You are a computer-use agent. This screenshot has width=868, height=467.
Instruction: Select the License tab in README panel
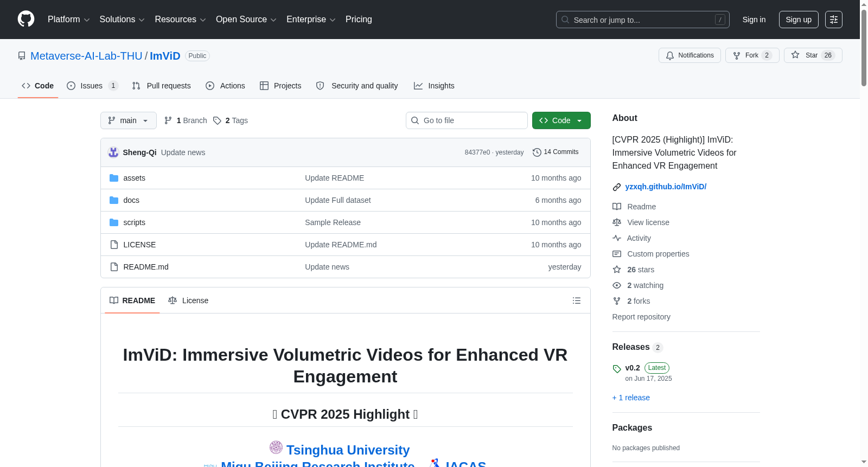click(188, 300)
